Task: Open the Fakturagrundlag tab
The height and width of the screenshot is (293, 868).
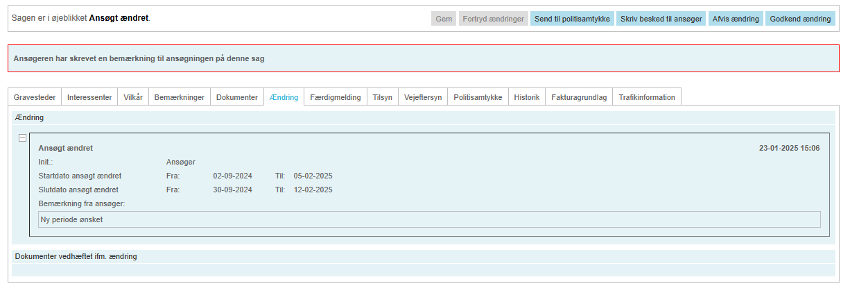Action: (x=579, y=97)
